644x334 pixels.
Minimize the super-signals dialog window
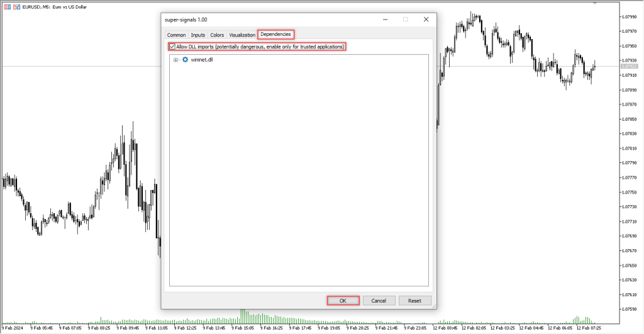386,19
